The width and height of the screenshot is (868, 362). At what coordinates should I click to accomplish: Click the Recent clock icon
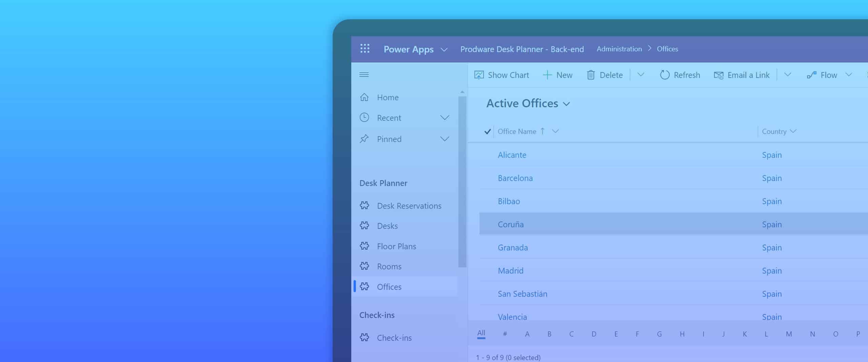tap(364, 118)
